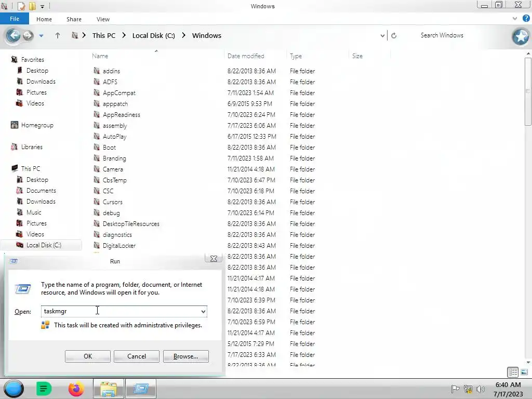Go up one folder level

click(x=58, y=35)
